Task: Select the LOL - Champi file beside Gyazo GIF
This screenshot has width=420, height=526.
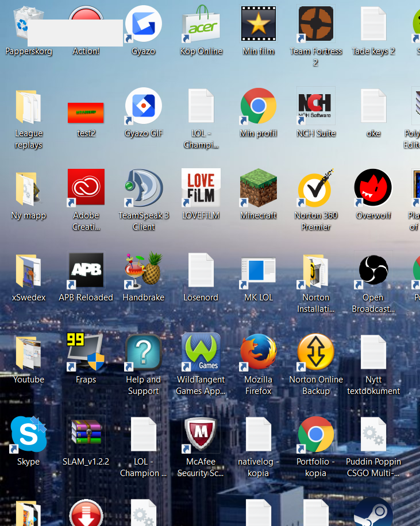Action: click(x=201, y=106)
